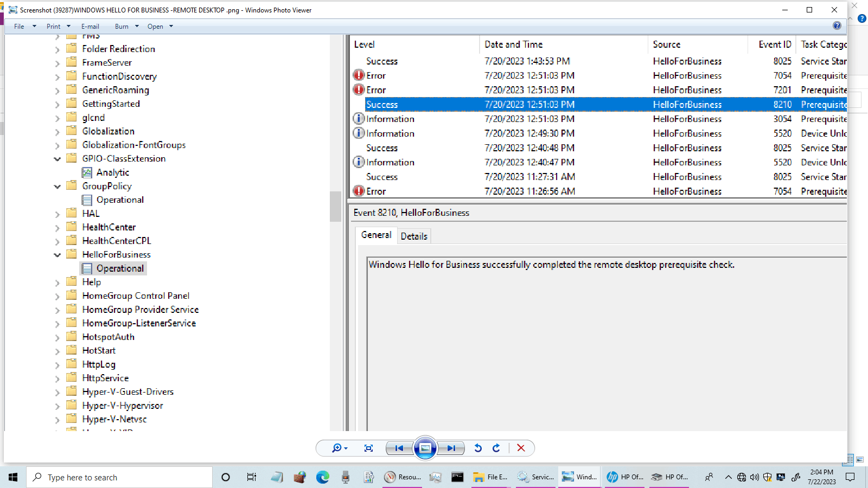Click the Actual Size fit button

369,448
